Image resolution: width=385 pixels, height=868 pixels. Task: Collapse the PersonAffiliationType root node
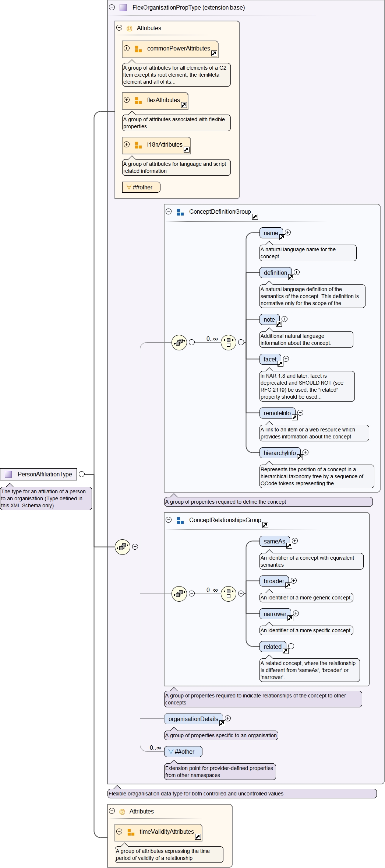tap(82, 474)
